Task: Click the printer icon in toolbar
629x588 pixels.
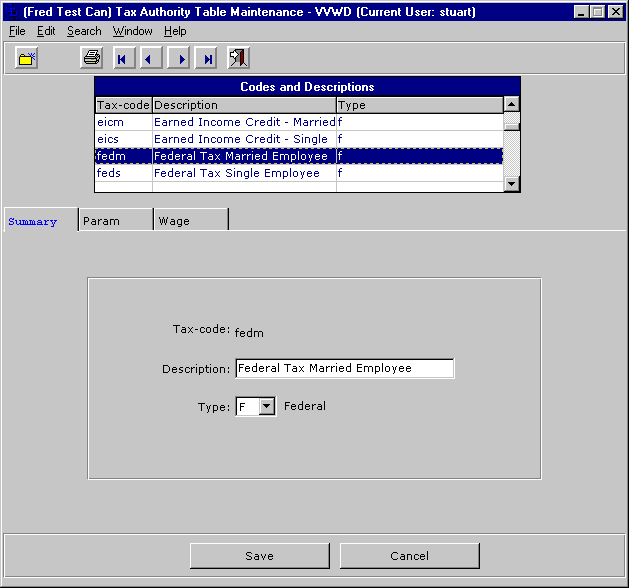Action: [x=92, y=59]
